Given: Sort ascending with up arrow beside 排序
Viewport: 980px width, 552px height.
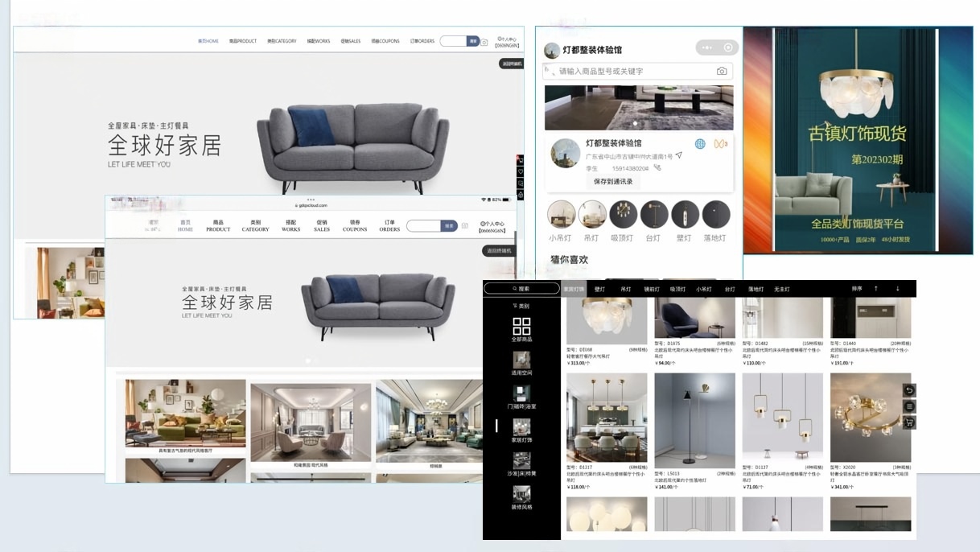Looking at the screenshot, I should [876, 289].
